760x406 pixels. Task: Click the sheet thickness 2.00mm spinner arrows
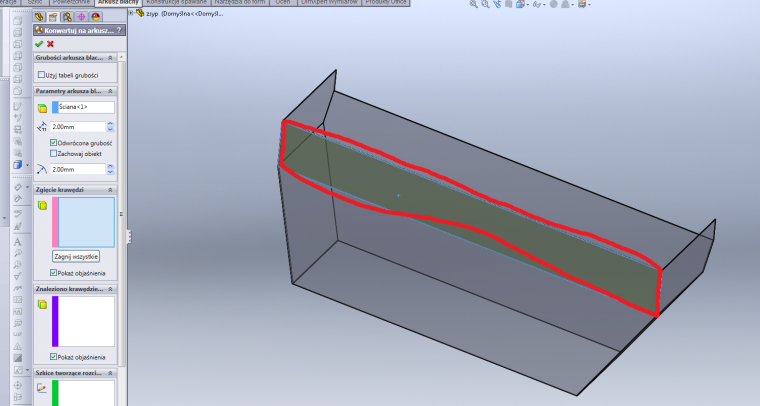click(110, 127)
